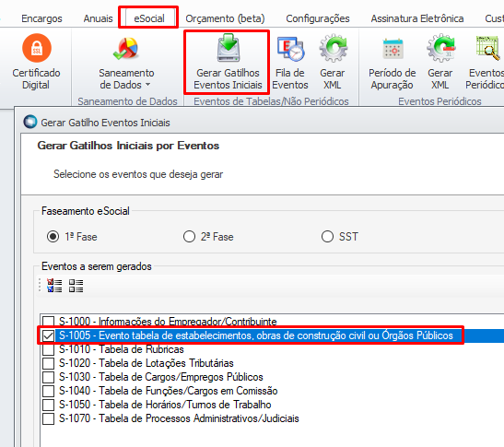
Task: Select the 1ª Fase radio button
Action: (53, 237)
